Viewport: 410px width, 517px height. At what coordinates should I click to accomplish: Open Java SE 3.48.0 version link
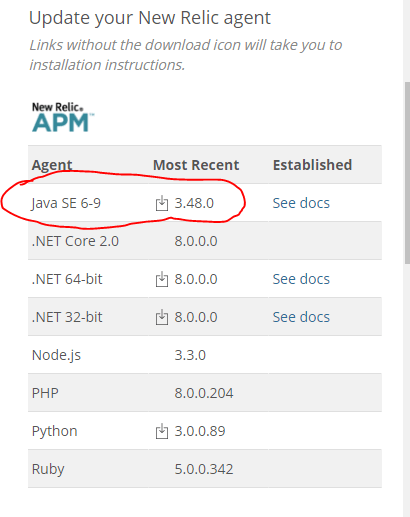click(x=194, y=203)
